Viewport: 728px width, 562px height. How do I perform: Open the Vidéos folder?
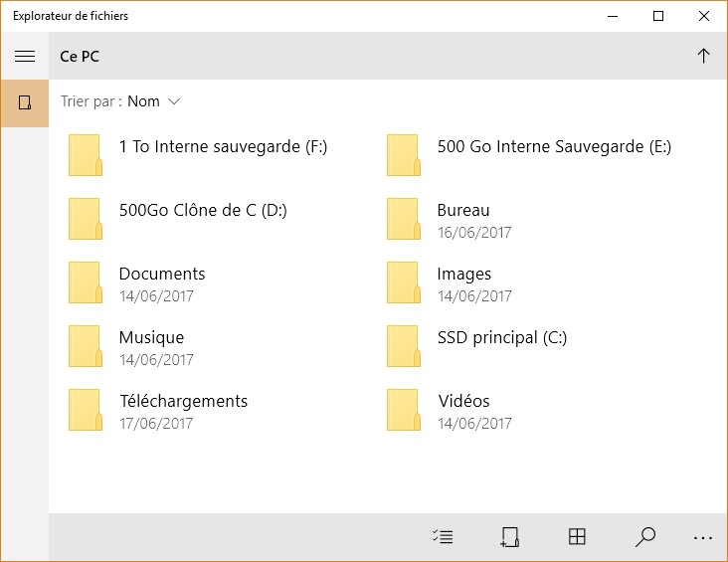463,402
